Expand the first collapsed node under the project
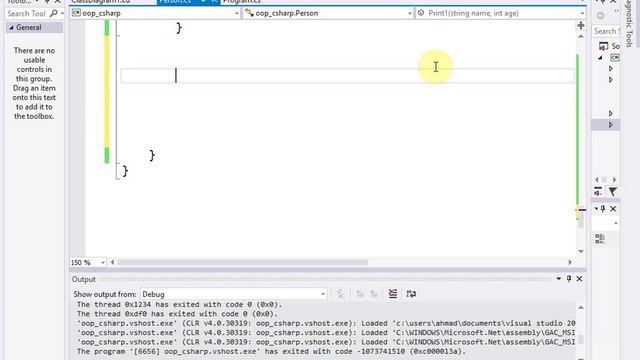Viewport: 640px width, 360px height. [611, 69]
